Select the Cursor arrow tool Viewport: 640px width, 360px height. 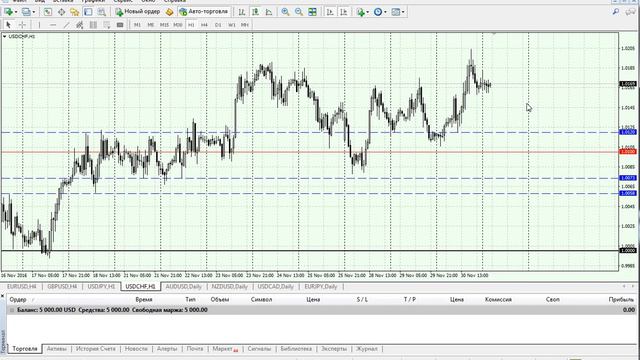pos(8,25)
